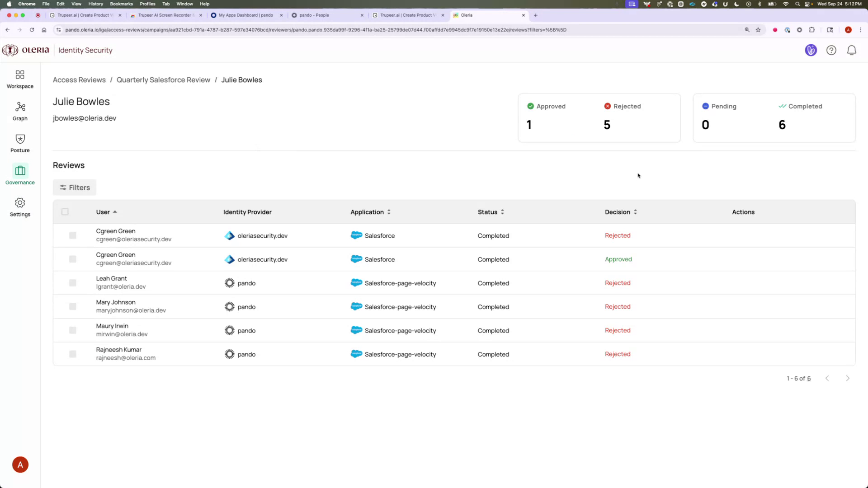Viewport: 868px width, 488px height.
Task: Open the Filters panel
Action: pyautogui.click(x=74, y=187)
